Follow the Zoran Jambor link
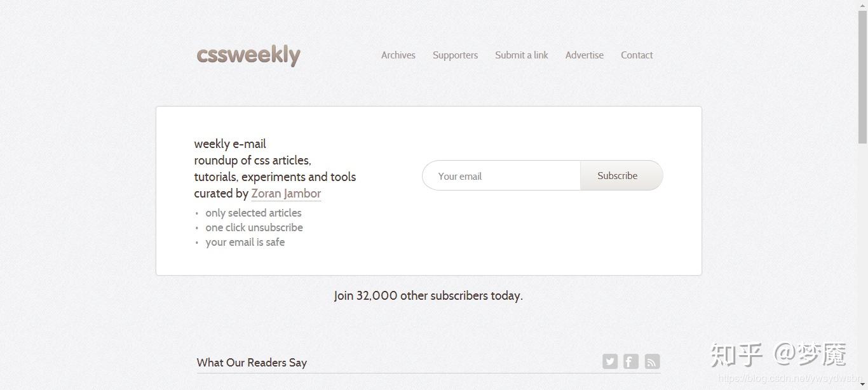Screen dimensions: 868x390 click(x=286, y=194)
